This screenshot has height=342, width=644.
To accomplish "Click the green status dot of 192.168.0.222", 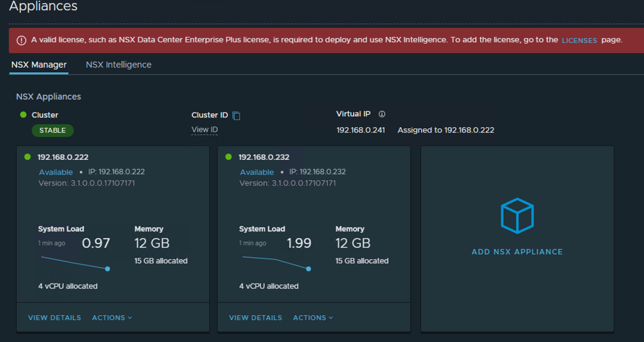I will 27,156.
